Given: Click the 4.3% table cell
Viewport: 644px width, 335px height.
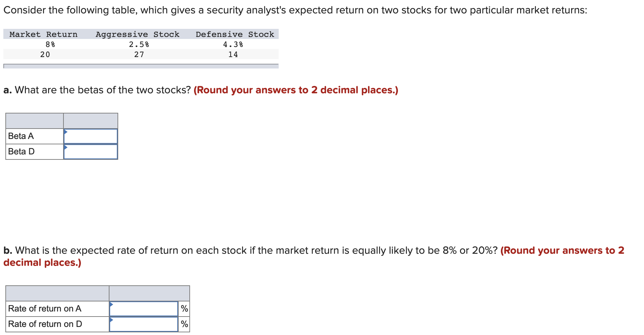Looking at the screenshot, I should click(234, 44).
